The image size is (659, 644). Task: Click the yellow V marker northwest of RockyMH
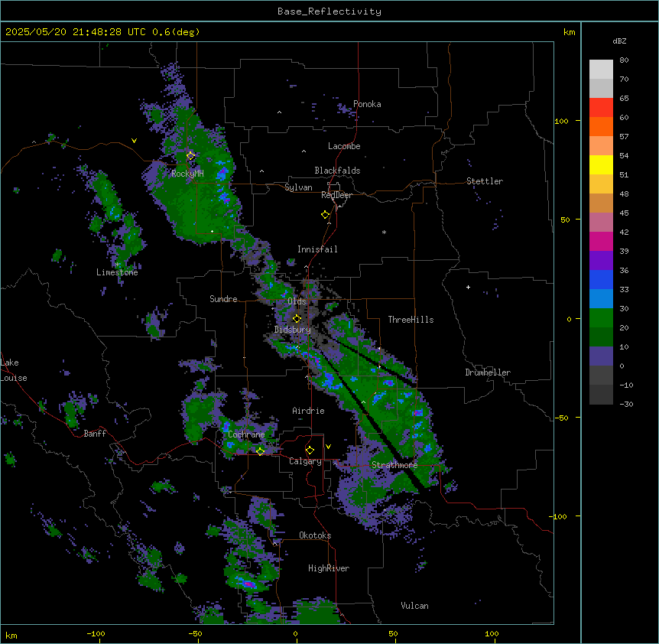click(134, 141)
